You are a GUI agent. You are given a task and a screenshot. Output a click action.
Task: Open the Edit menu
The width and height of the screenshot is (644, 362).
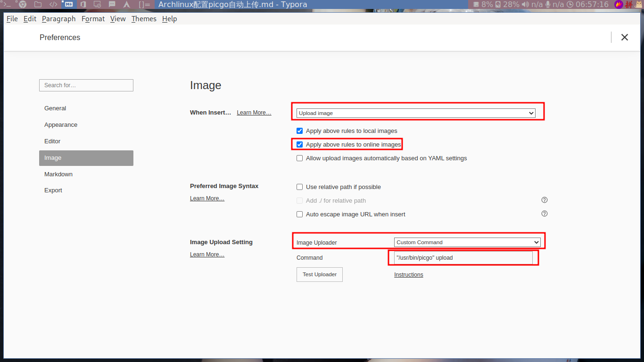pyautogui.click(x=30, y=18)
